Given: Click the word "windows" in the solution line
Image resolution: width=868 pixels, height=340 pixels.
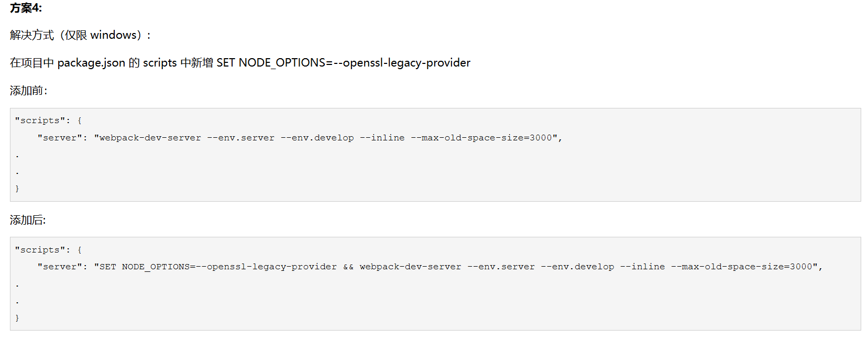Looking at the screenshot, I should pos(113,35).
